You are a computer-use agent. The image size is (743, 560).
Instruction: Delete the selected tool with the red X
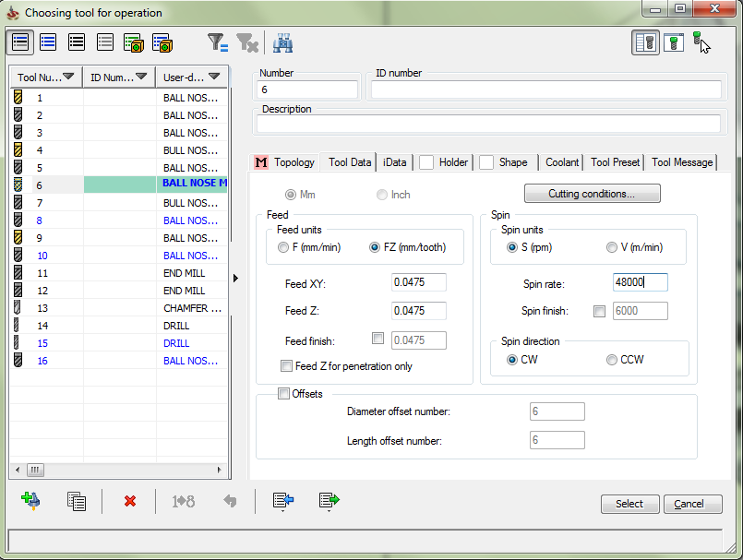click(130, 501)
